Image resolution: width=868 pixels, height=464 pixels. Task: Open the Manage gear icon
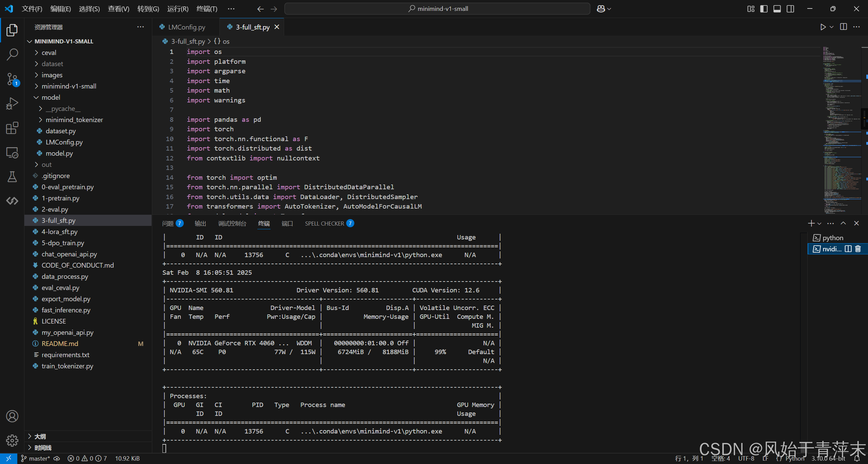12,441
